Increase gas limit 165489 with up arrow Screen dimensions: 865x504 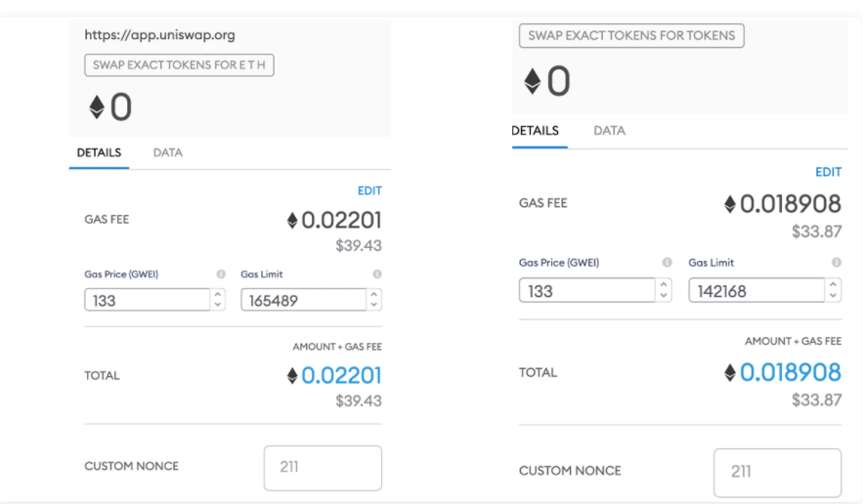coord(374,295)
